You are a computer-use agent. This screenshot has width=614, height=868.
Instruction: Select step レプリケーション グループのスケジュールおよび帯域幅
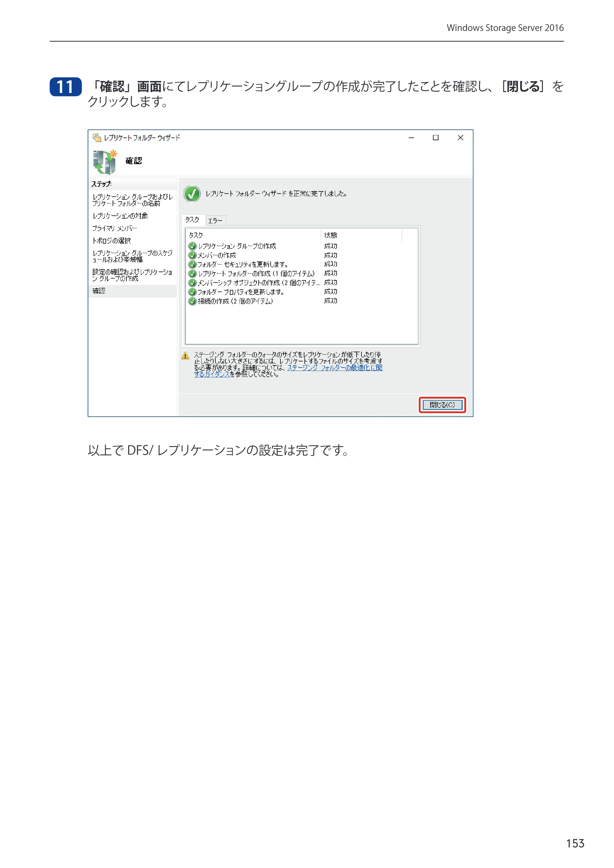tap(132, 256)
